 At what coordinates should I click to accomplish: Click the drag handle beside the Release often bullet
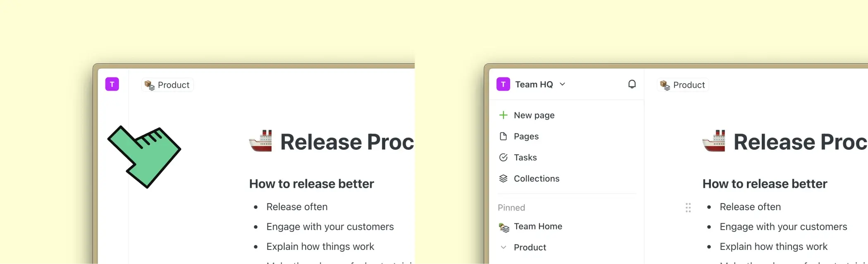(688, 207)
